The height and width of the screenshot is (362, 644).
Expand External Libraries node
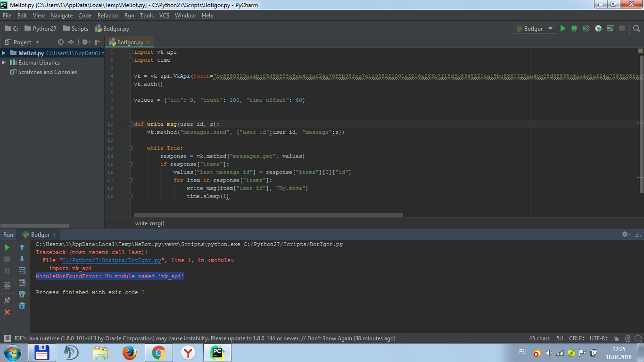coord(4,63)
